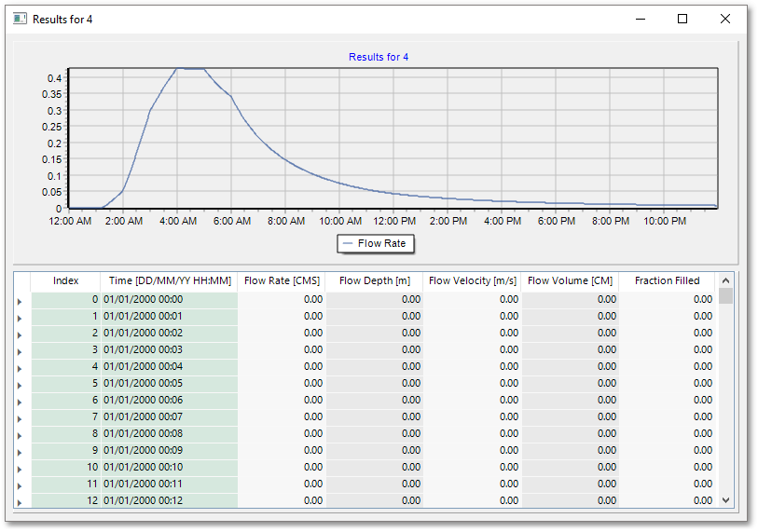Select row arrow for index 1
Viewport: 758px width, 532px height.
coord(21,319)
